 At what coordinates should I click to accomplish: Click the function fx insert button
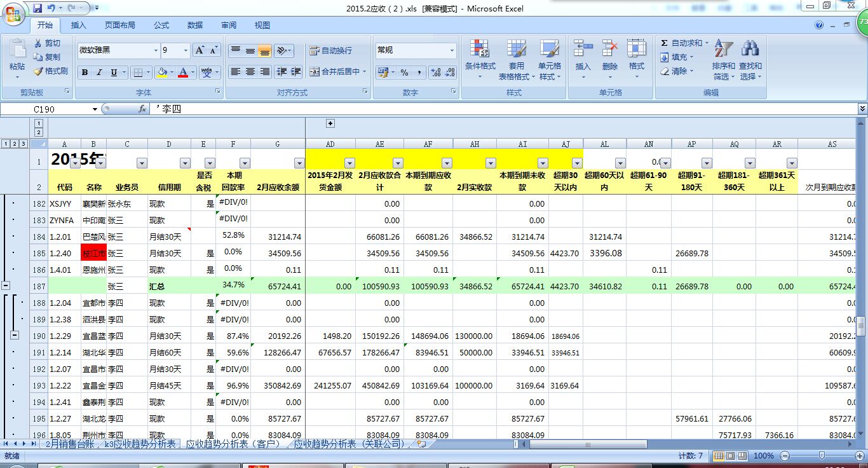click(x=142, y=109)
